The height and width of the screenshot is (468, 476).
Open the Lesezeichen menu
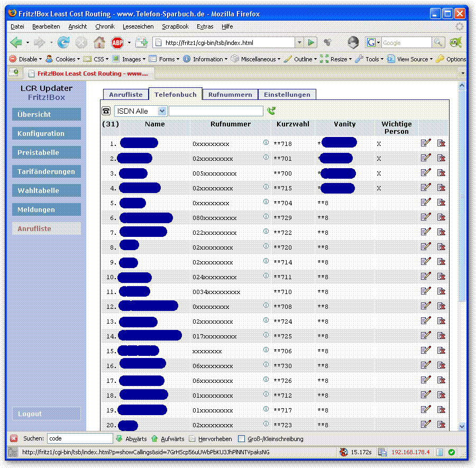click(138, 26)
